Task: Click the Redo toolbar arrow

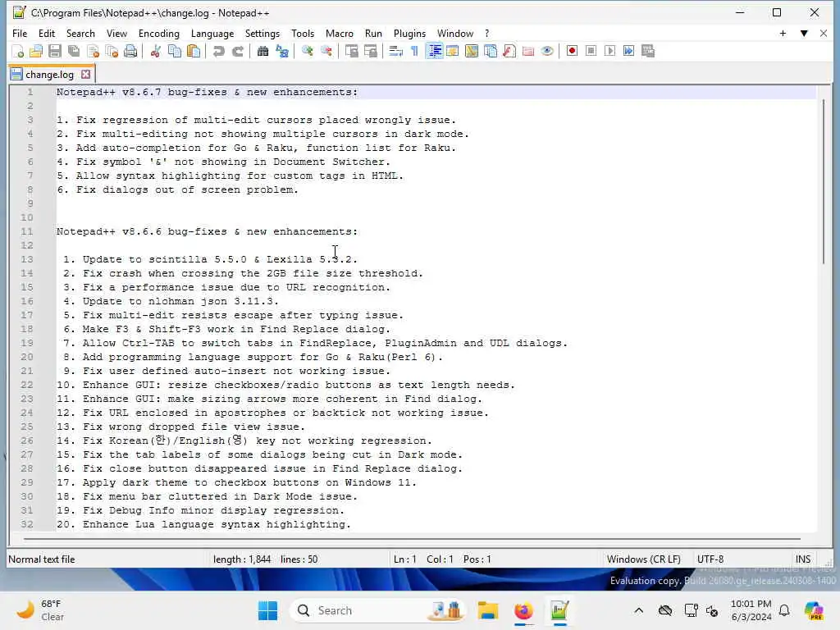Action: (x=238, y=52)
